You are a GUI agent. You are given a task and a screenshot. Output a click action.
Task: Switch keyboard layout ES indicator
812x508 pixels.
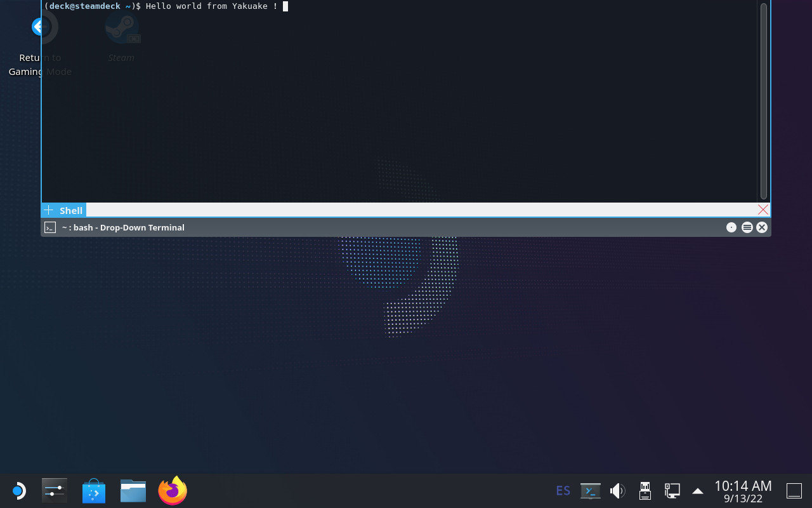point(563,491)
